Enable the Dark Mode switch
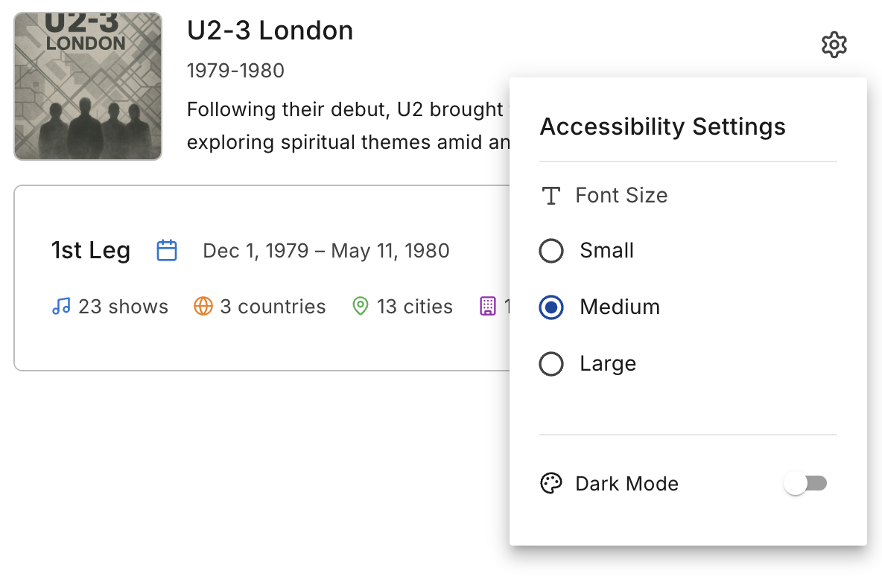The image size is (882, 588). (805, 484)
